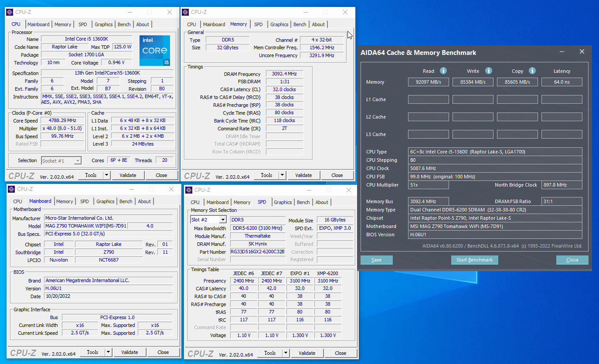The width and height of the screenshot is (599, 364).
Task: Click the Close button in the CPU-tab window
Action: [161, 175]
